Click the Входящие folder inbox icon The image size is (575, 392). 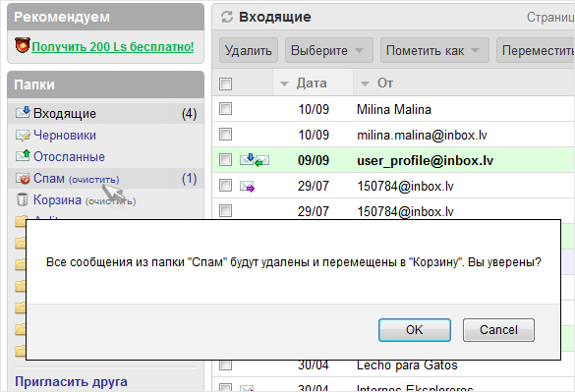23,112
